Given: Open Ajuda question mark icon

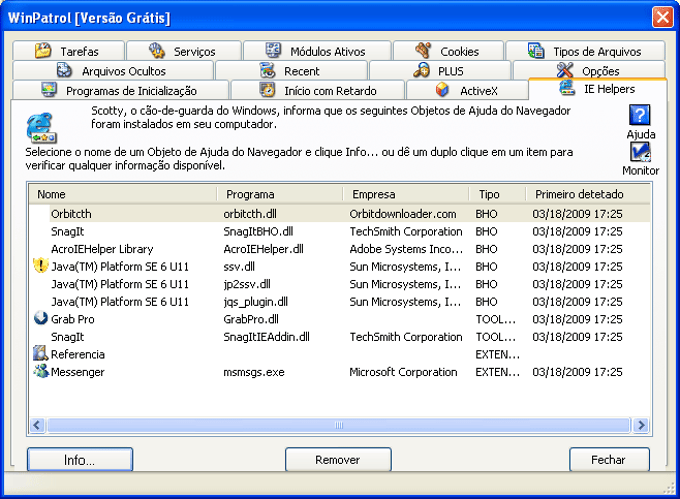Looking at the screenshot, I should (x=640, y=115).
